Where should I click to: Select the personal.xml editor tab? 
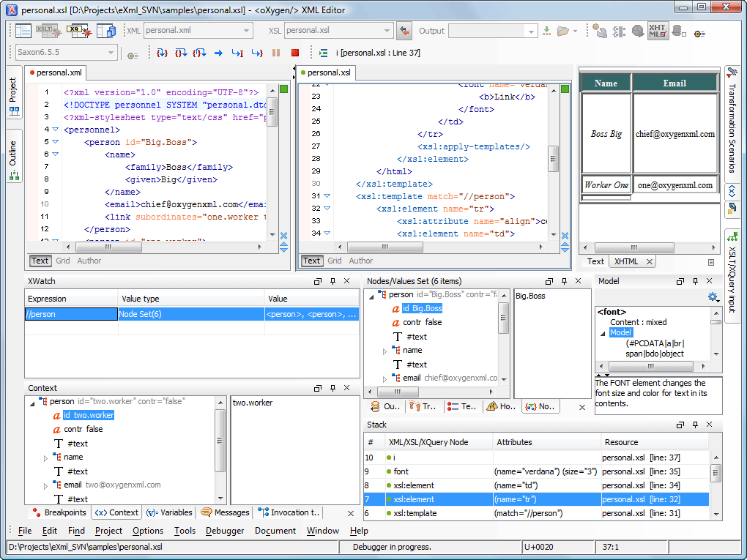[55, 73]
